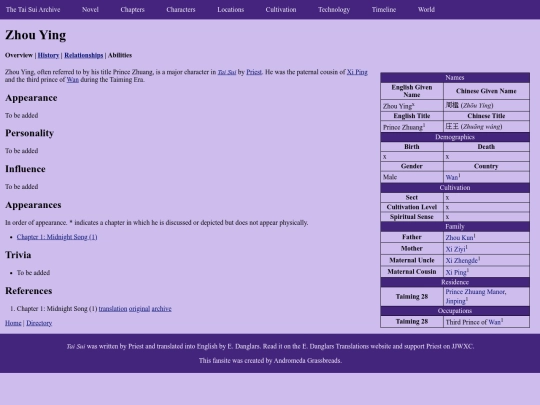This screenshot has height=405, width=540.
Task: Click the Abilities label
Action: click(x=120, y=55)
